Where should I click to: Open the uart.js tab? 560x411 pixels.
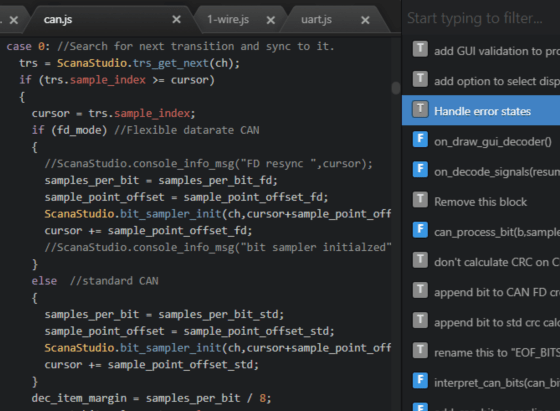pyautogui.click(x=316, y=19)
